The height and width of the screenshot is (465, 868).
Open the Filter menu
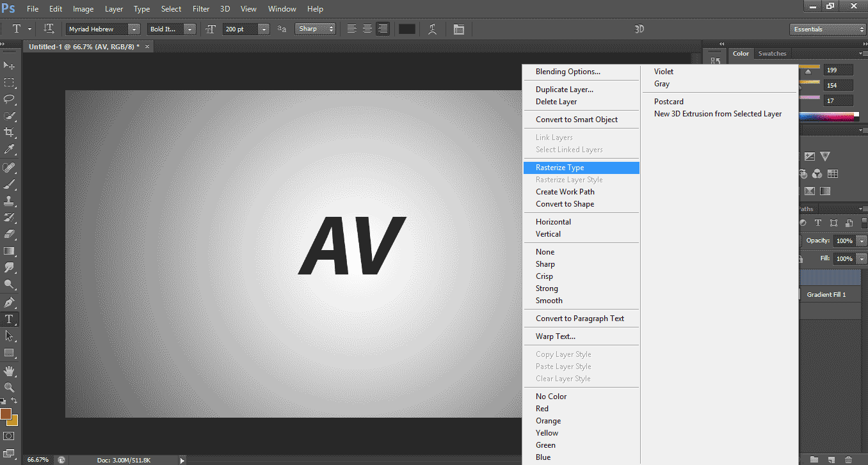click(x=201, y=9)
